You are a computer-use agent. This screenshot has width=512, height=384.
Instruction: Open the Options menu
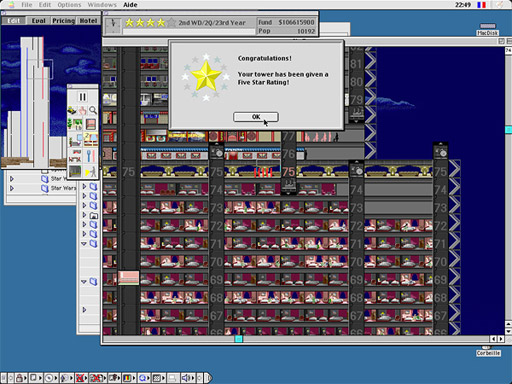(x=69, y=5)
